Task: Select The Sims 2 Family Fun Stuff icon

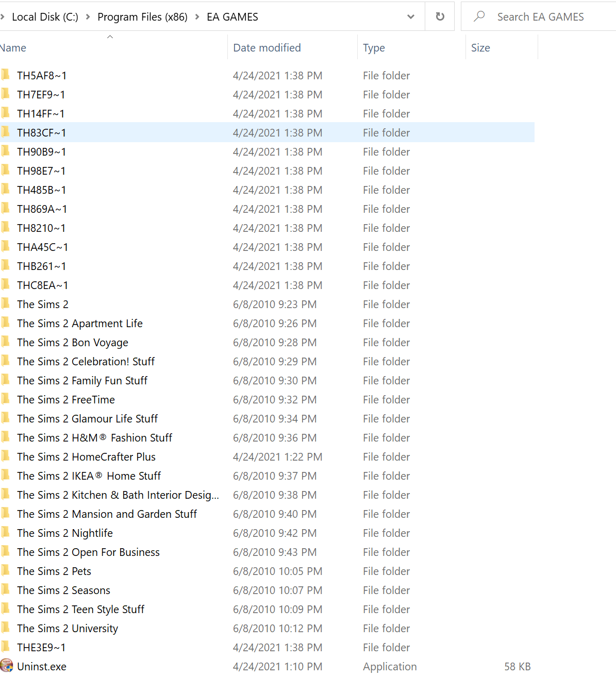Action: (x=6, y=380)
